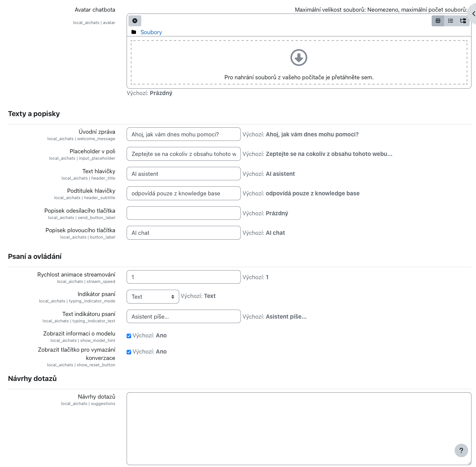Click the Návrhy dotazů text area

[x=299, y=429]
